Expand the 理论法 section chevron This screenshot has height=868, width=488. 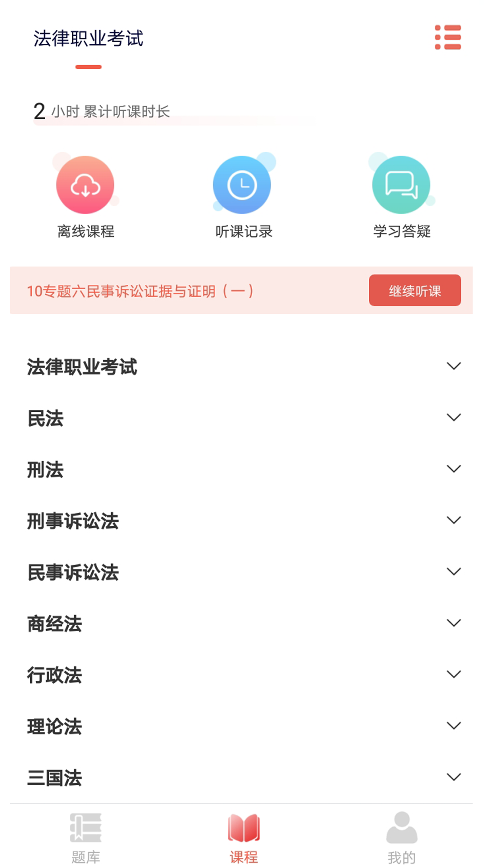[x=454, y=726]
